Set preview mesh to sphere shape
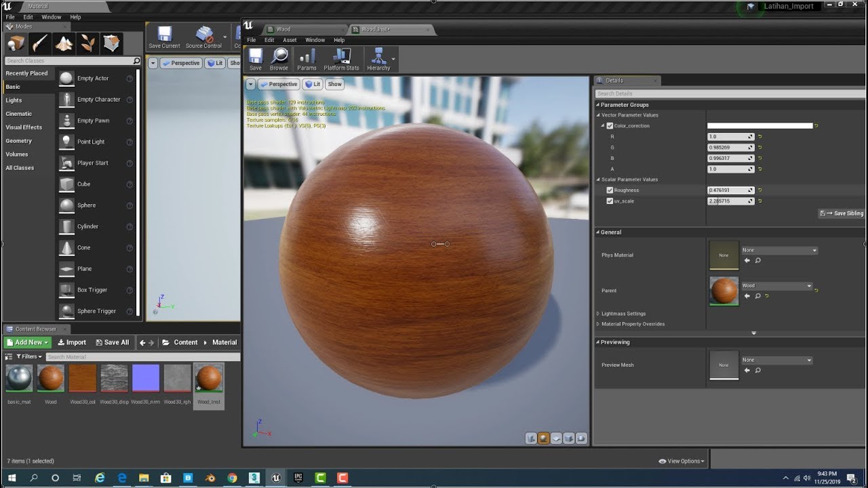868x488 pixels. pos(544,439)
